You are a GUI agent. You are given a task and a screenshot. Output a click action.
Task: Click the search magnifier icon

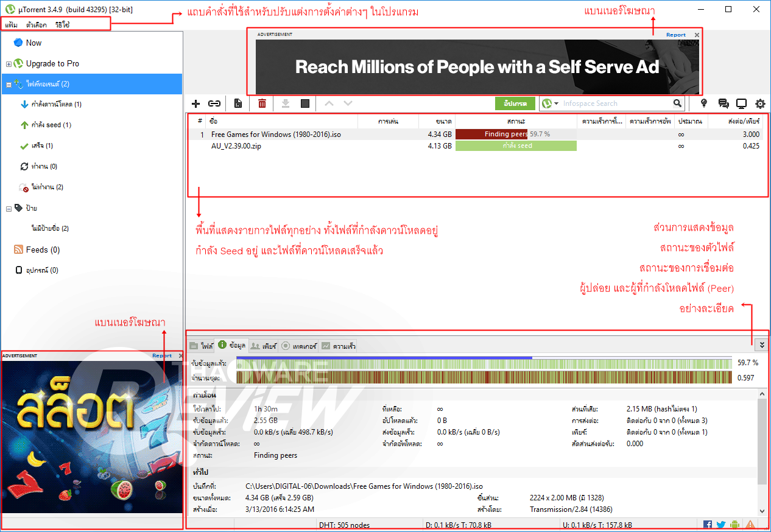[678, 103]
